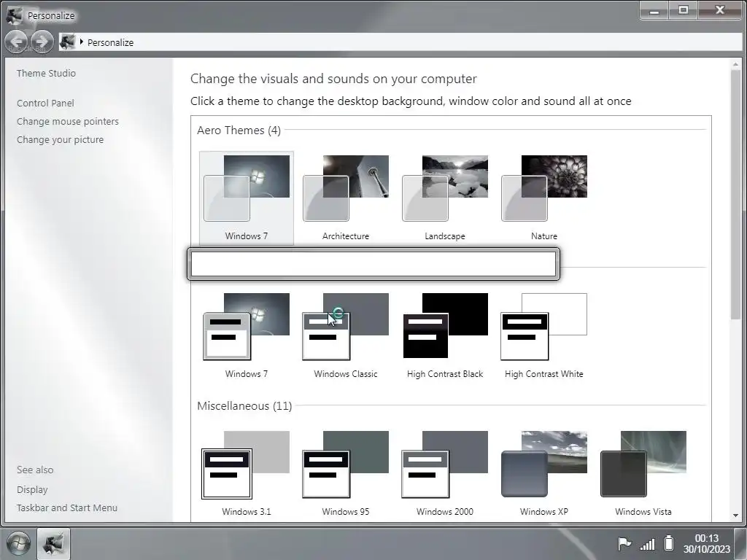747x560 pixels.
Task: Choose the Windows 95 theme
Action: click(345, 473)
